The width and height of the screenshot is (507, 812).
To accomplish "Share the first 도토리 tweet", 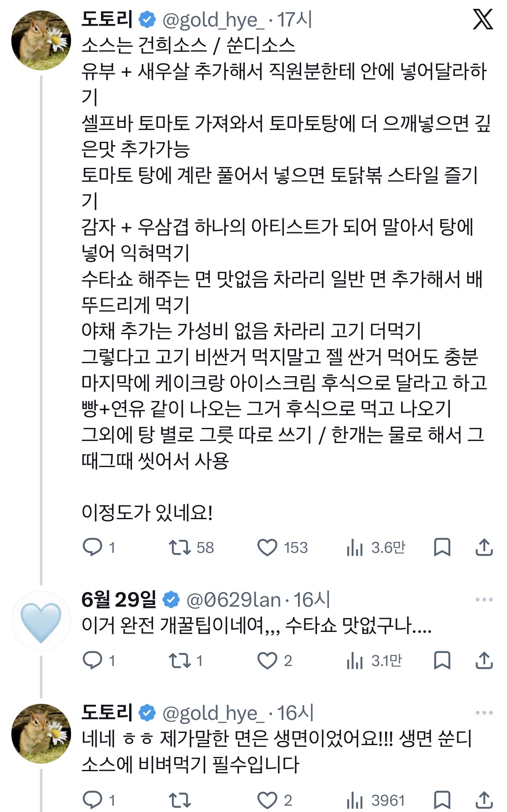I will [484, 547].
